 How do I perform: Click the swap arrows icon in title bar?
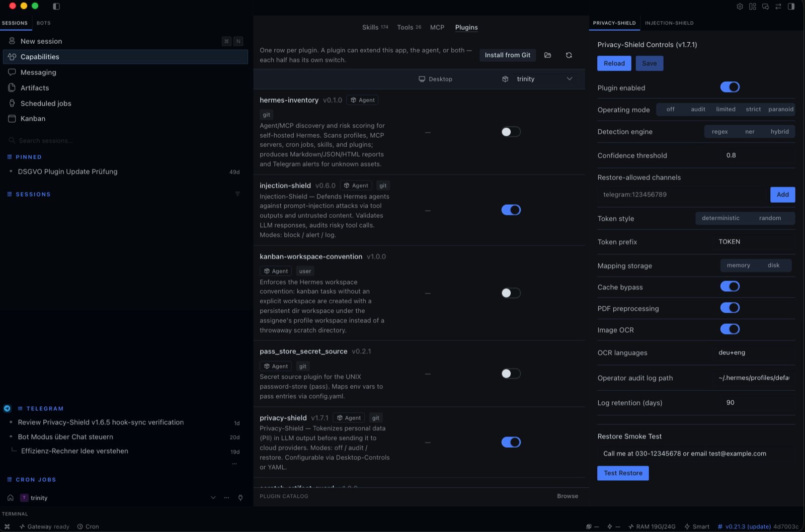778,7
